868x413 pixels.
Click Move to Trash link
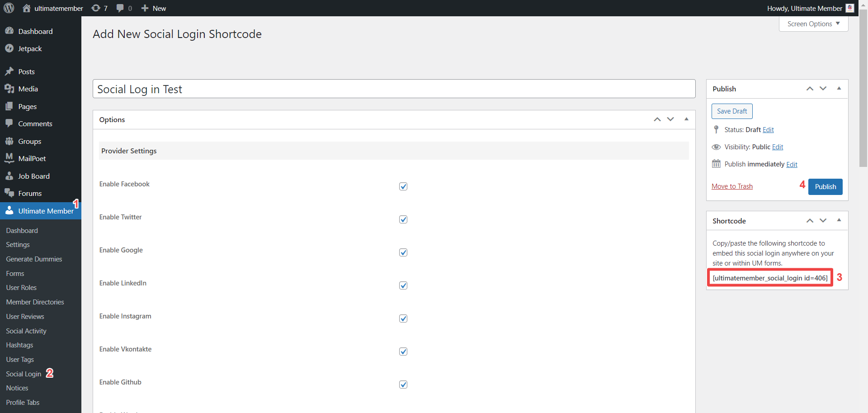(732, 186)
